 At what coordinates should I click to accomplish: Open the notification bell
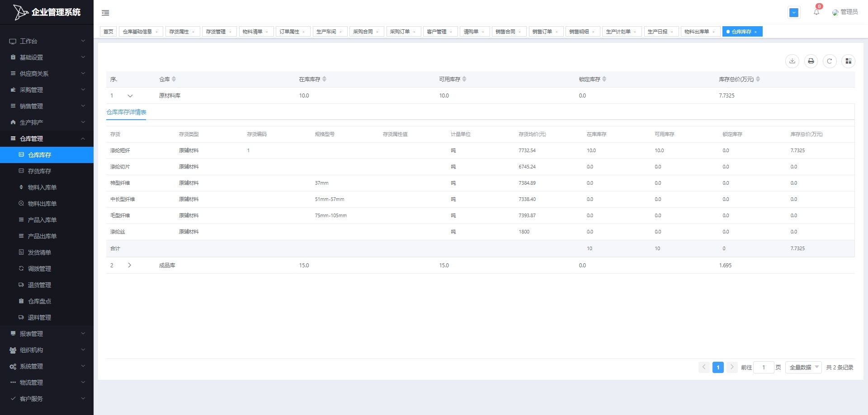[x=816, y=12]
